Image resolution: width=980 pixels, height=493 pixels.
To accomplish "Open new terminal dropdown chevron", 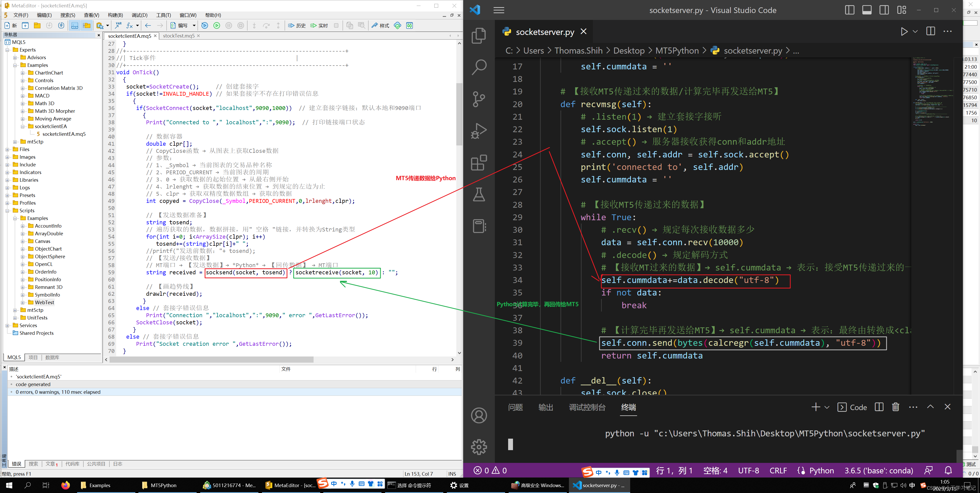I will [827, 407].
